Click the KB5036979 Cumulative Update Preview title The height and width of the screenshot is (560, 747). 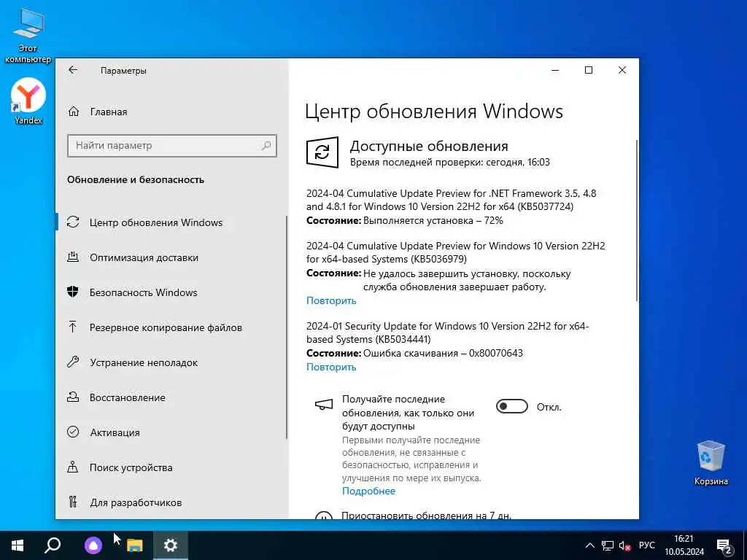pos(455,252)
